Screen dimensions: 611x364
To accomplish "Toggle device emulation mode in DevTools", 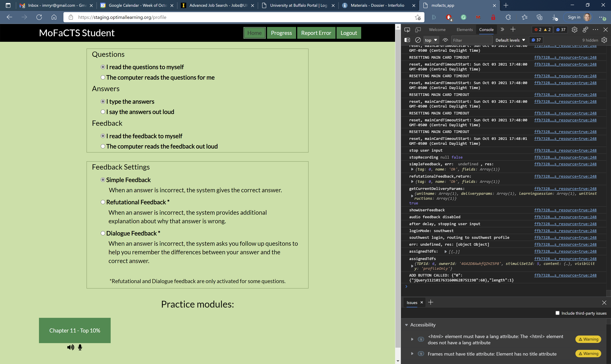I will click(418, 29).
